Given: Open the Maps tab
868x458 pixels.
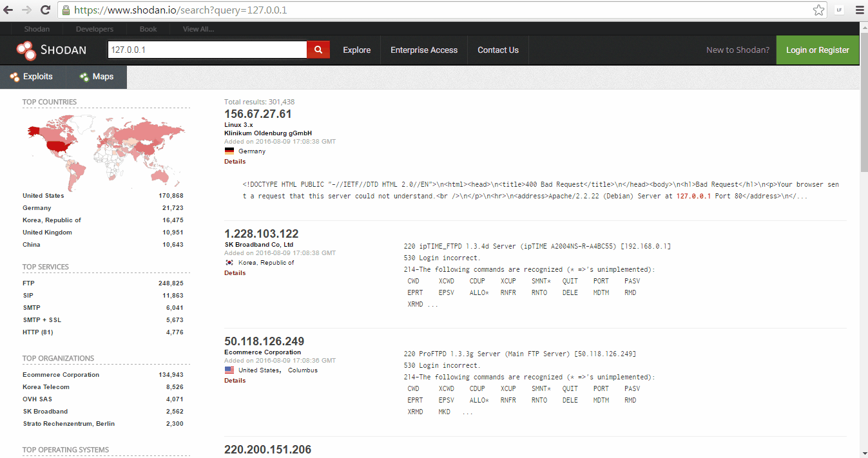Looking at the screenshot, I should tap(97, 77).
